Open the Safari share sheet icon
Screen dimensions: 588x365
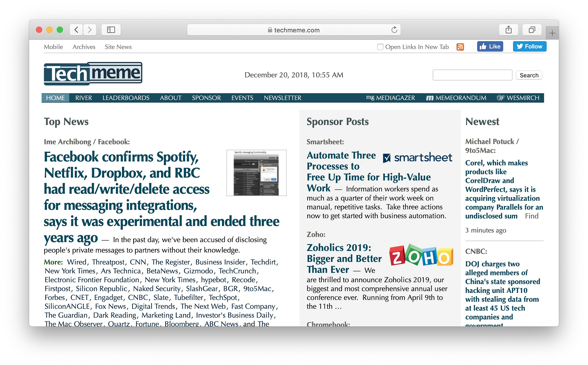pyautogui.click(x=509, y=29)
